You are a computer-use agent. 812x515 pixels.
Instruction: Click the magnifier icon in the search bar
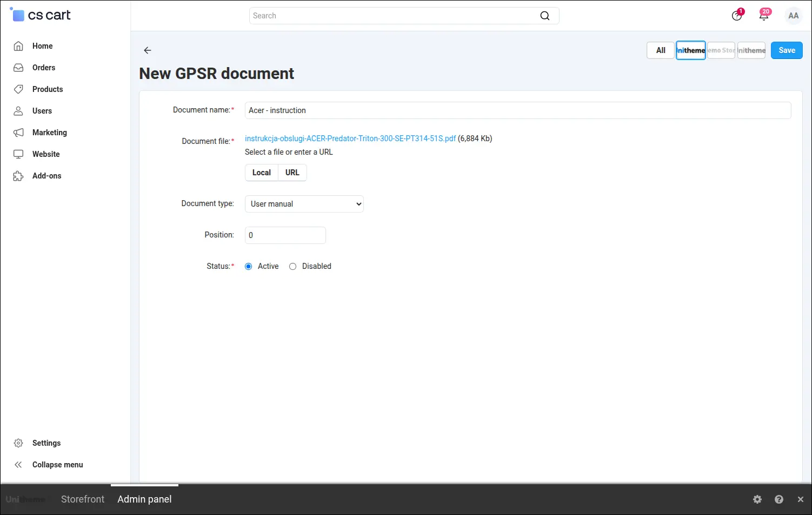(x=545, y=16)
